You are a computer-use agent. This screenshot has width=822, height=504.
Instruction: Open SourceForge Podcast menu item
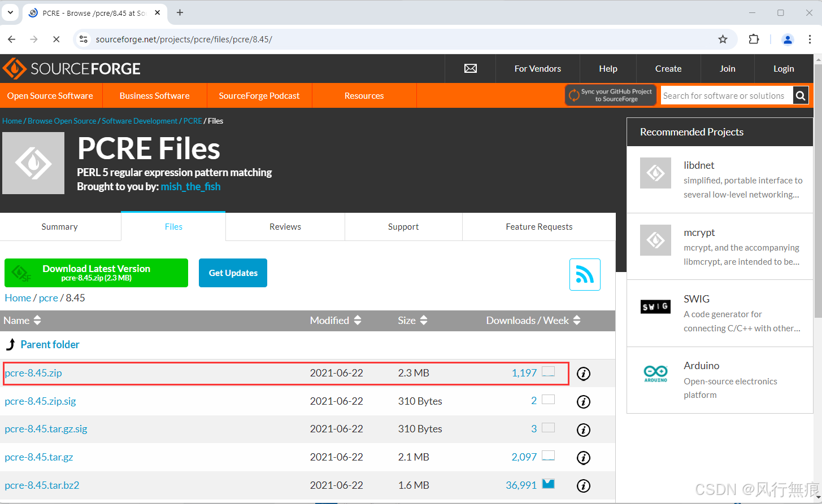pyautogui.click(x=259, y=96)
